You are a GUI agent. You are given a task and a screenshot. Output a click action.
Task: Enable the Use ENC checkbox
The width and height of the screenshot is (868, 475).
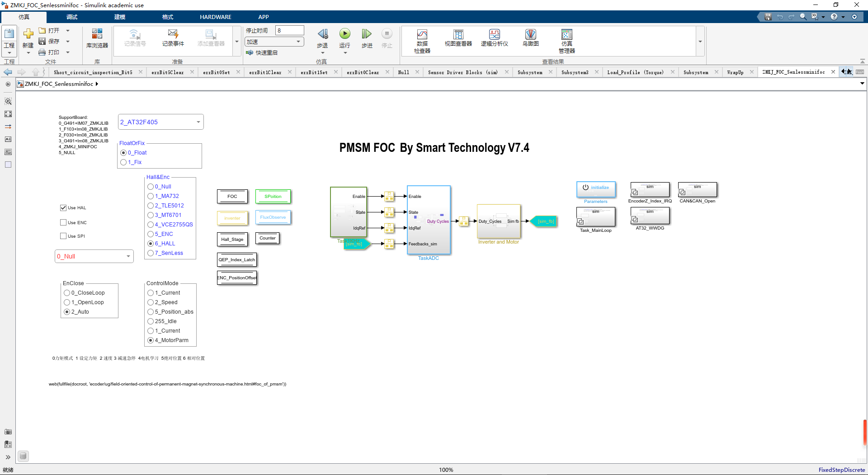(x=63, y=223)
